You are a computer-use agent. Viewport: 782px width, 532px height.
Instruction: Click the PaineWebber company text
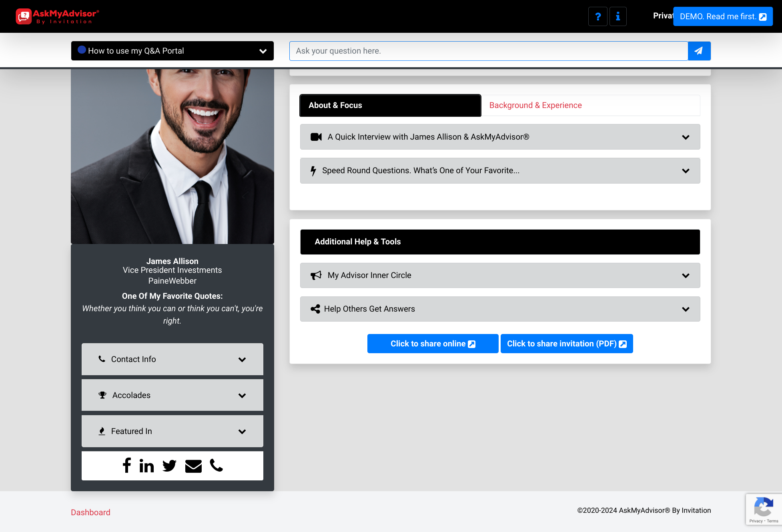(x=172, y=281)
